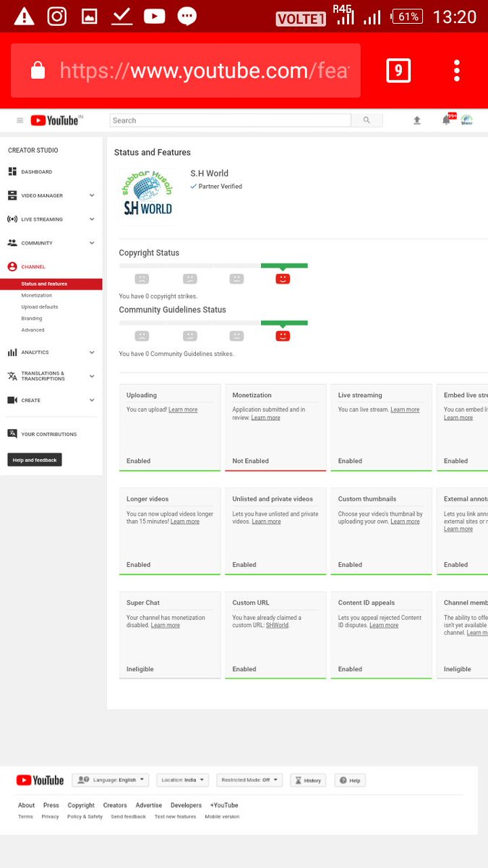Viewport: 488px width, 868px height.
Task: Click red smiley under Community Guidelines Status
Action: tap(283, 336)
